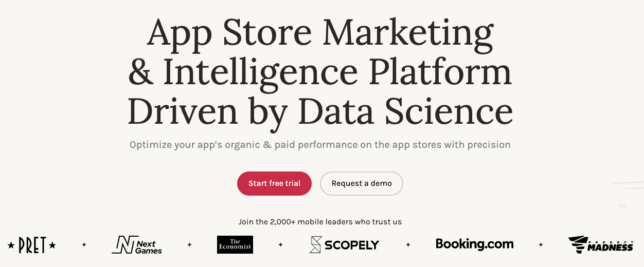Click the Jan chart axis label

pos(622,205)
